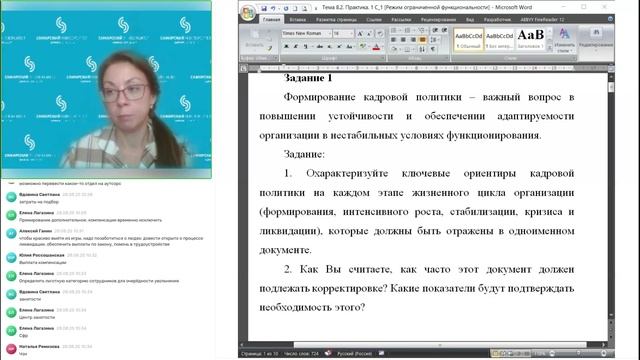Apply strikethrough to text
The height and width of the screenshot is (360, 640).
pos(320,47)
